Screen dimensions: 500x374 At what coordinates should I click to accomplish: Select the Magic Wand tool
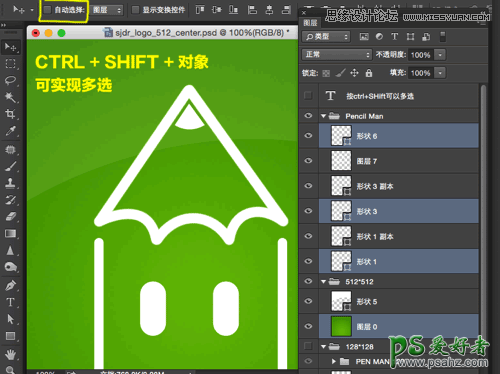pos(10,97)
